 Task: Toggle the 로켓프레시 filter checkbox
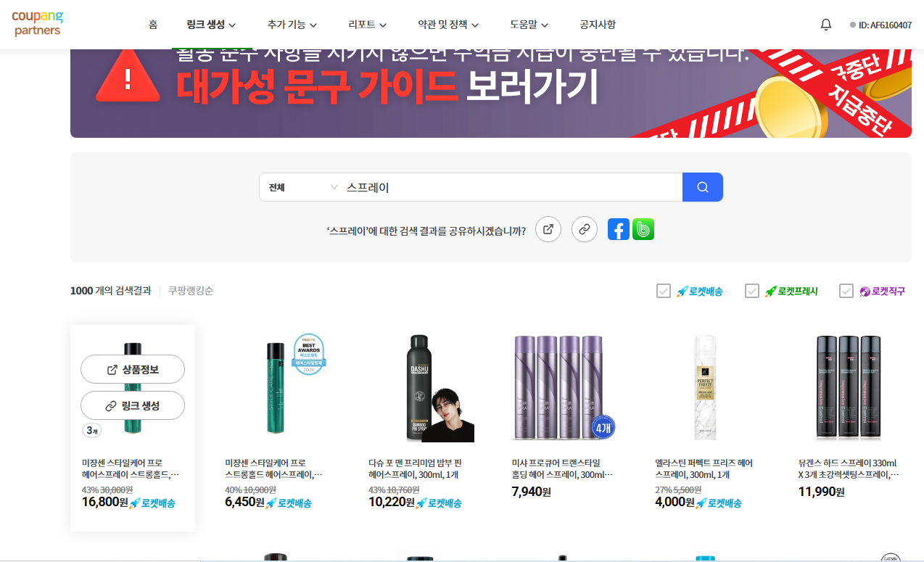[752, 291]
